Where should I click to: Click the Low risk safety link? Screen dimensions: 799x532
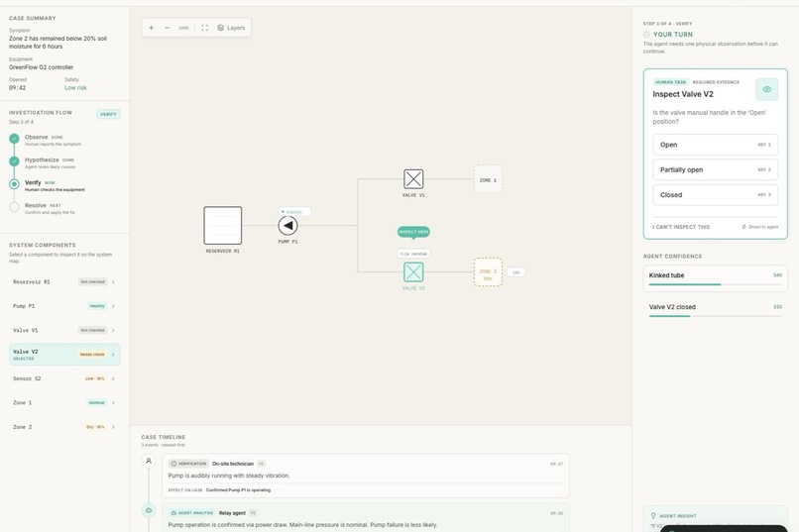[x=75, y=88]
